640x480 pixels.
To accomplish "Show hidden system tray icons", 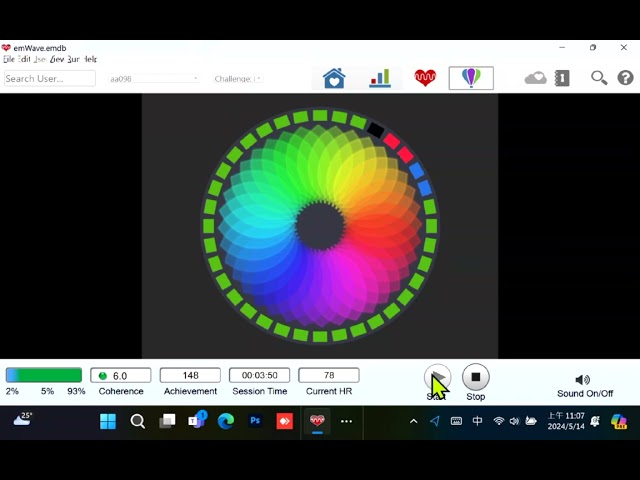I will pos(413,421).
